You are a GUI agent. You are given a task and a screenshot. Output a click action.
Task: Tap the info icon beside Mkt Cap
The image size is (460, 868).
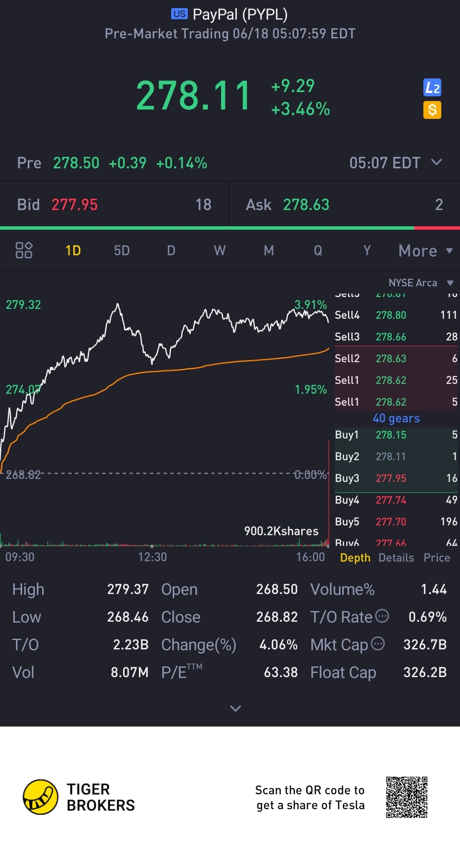(x=378, y=643)
